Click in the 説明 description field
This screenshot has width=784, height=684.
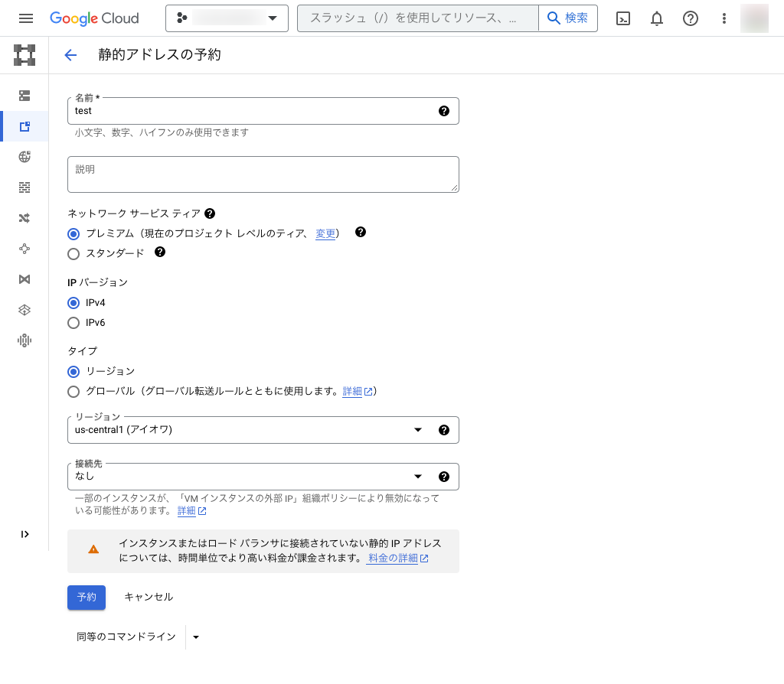263,174
